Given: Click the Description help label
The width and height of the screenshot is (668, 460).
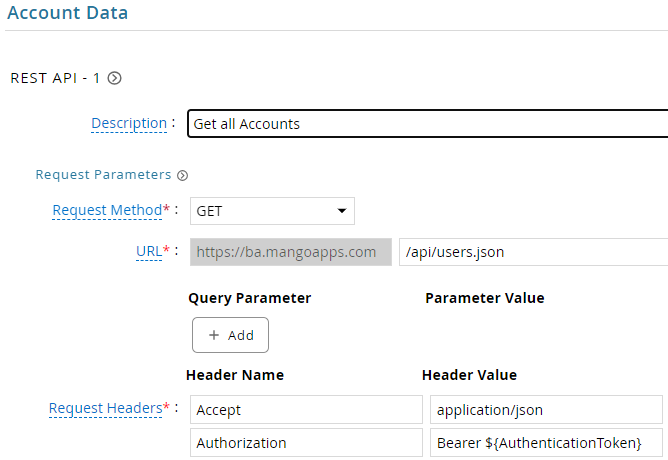Looking at the screenshot, I should pos(129,124).
